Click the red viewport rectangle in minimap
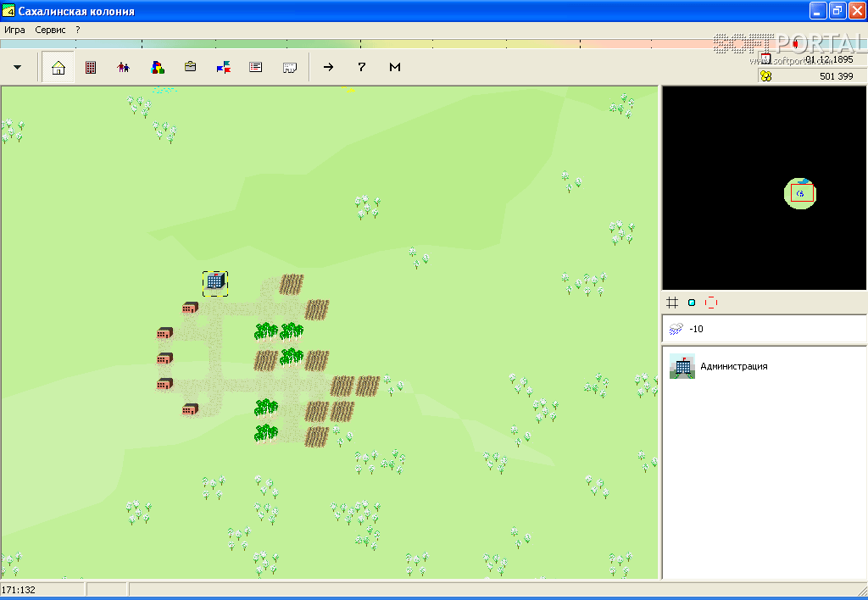 pos(802,193)
